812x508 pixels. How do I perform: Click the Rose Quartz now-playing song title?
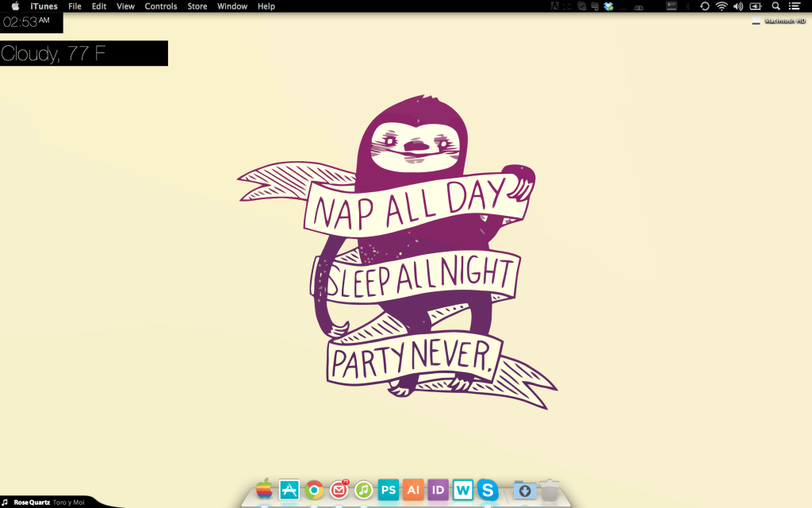32,502
